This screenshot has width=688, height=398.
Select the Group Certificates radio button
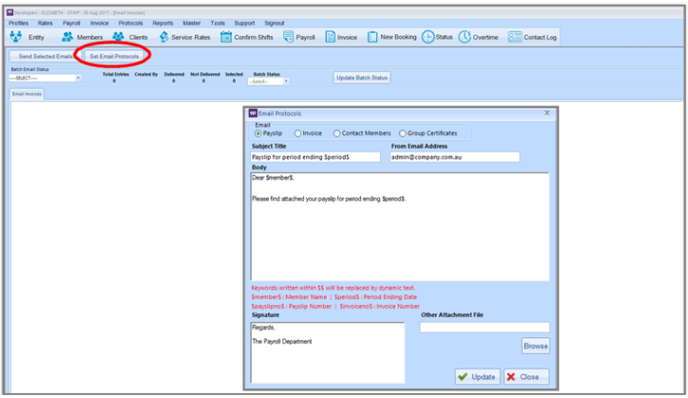point(402,133)
